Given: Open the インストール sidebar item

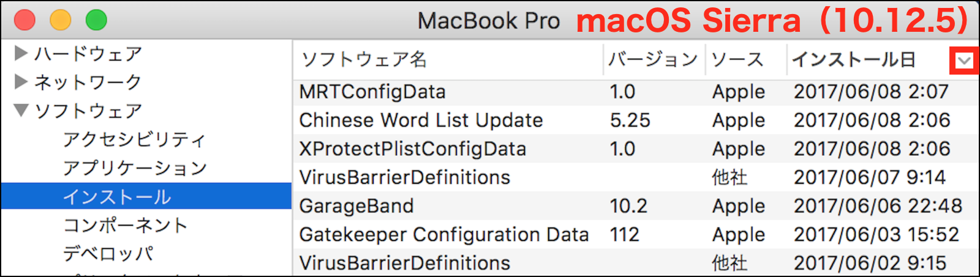Looking at the screenshot, I should coord(117,197).
